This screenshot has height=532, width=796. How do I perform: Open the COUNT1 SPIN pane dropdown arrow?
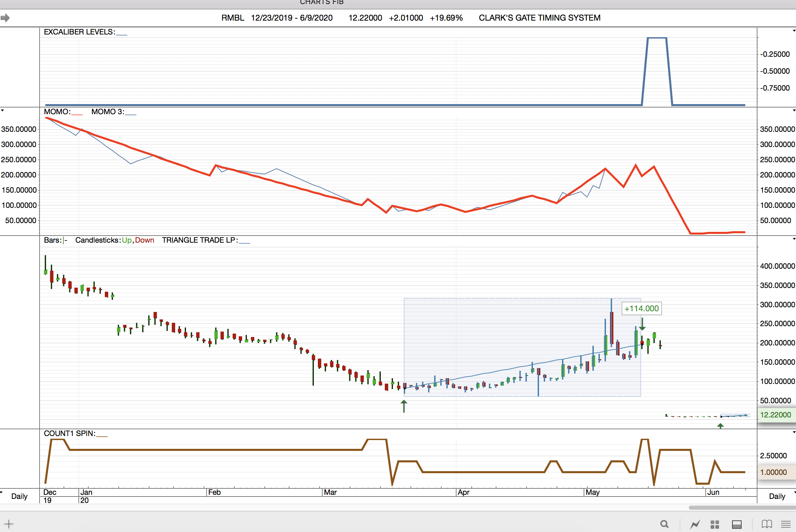click(794, 432)
